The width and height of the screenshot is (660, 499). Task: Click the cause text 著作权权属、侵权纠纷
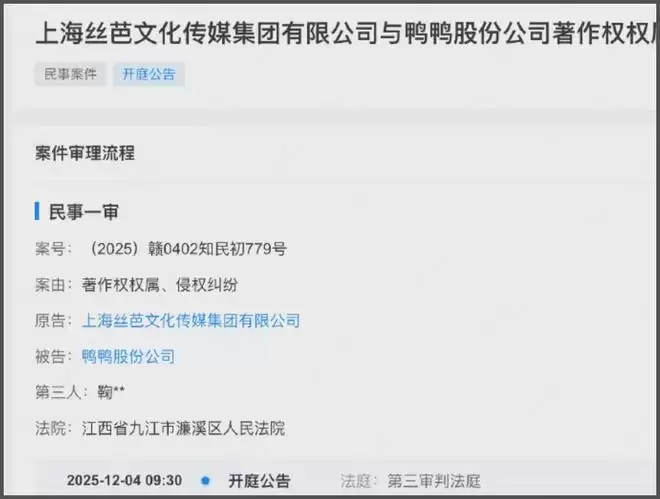[x=160, y=285]
